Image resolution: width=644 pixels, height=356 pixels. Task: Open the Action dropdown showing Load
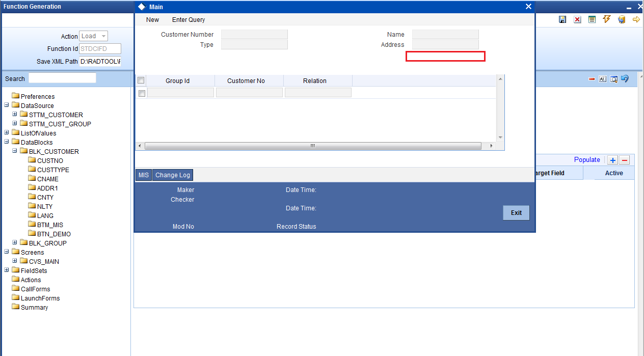94,36
